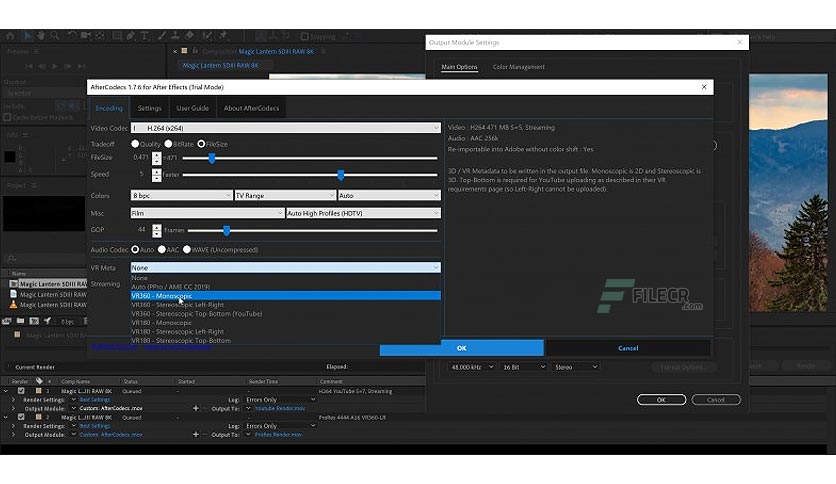Screen dimensions: 836x484
Task: Open the 16 Bit audio depth dropdown
Action: coord(524,367)
